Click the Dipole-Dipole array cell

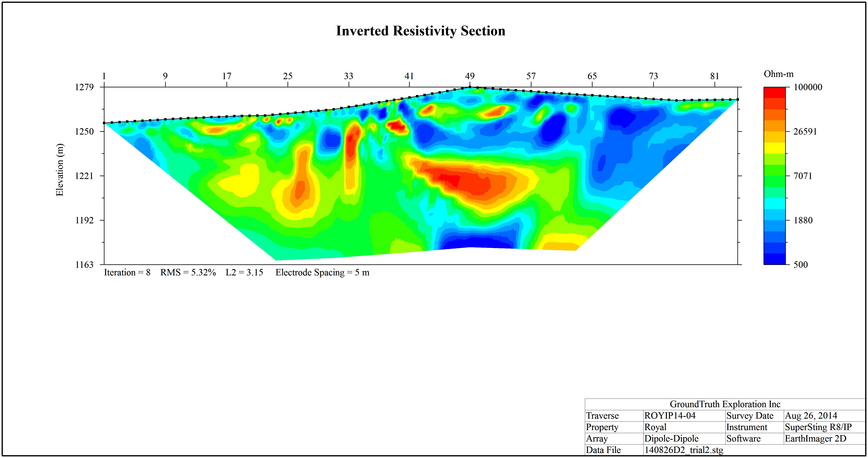click(x=671, y=439)
